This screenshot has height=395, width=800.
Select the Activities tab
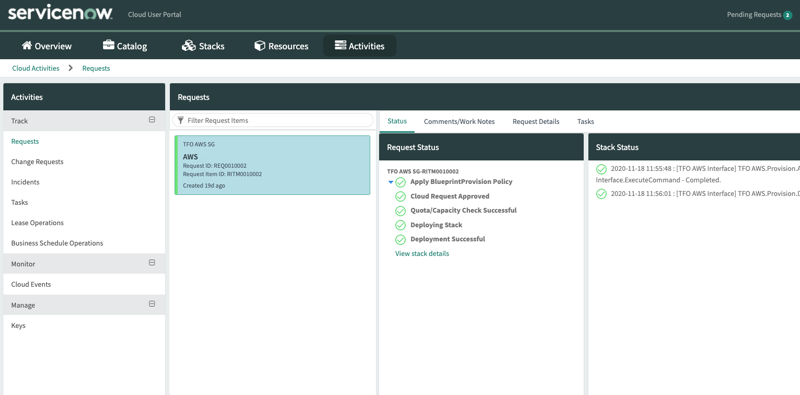coord(360,46)
